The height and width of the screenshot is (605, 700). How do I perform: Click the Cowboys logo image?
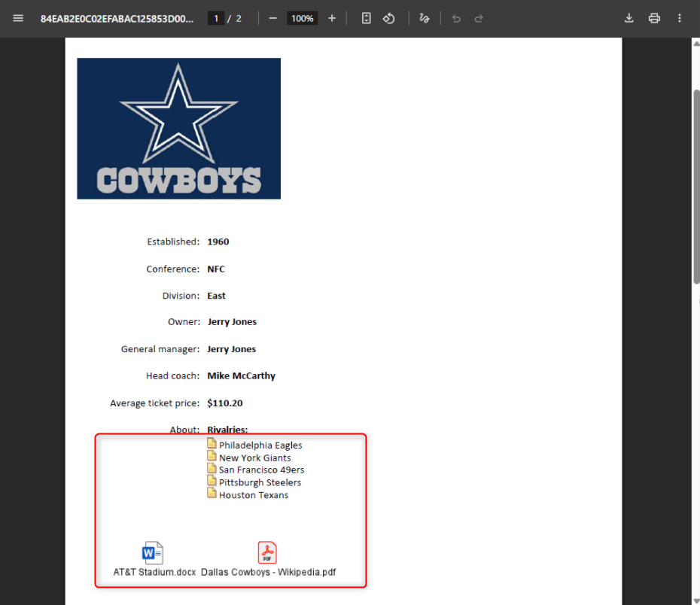[178, 129]
